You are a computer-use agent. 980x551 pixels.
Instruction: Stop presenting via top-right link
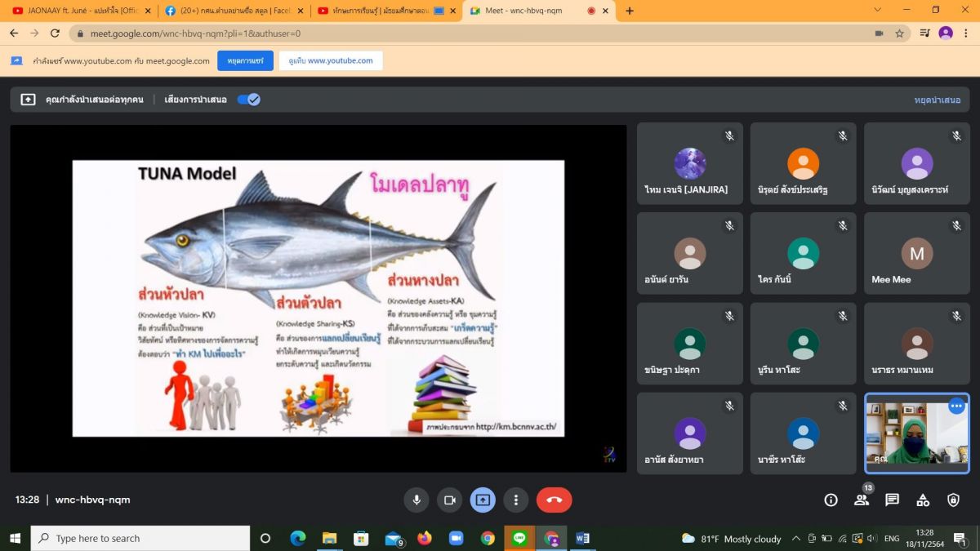point(937,100)
